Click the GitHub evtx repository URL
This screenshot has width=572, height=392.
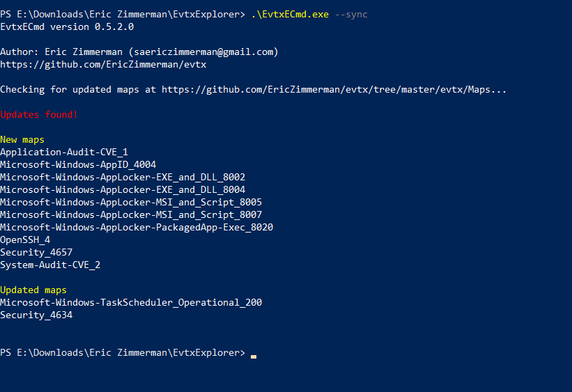click(x=103, y=65)
